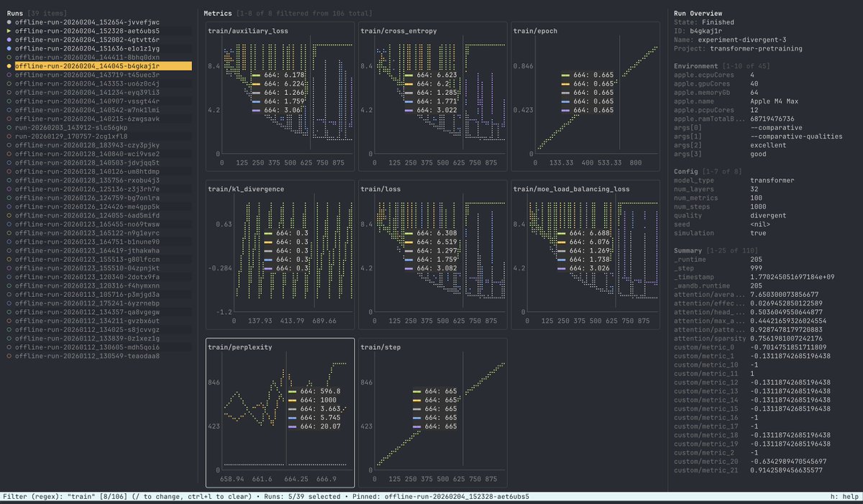863x504 pixels.
Task: Select run run-20260203_143912-slc56gkp
Action: pyautogui.click(x=99, y=127)
